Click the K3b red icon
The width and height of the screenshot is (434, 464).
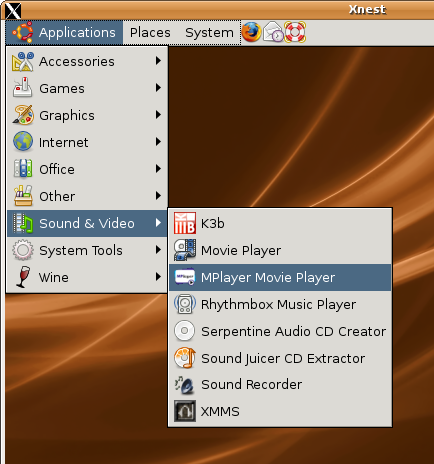pos(185,223)
